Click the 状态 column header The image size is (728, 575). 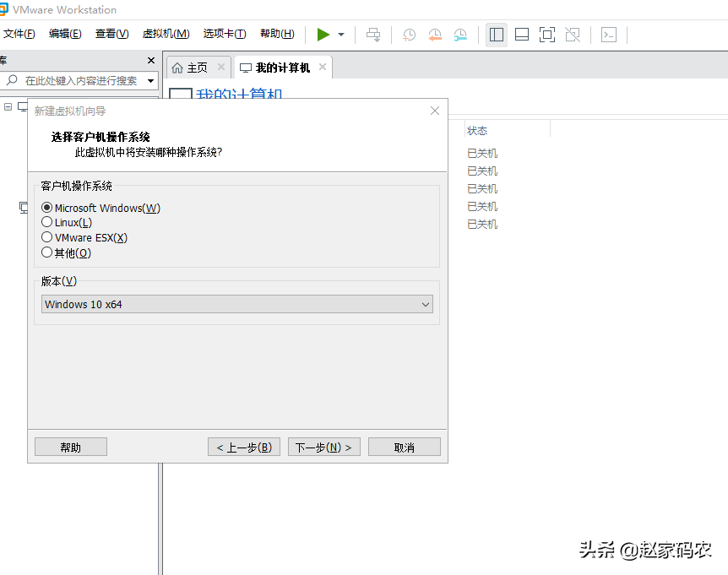pyautogui.click(x=477, y=131)
